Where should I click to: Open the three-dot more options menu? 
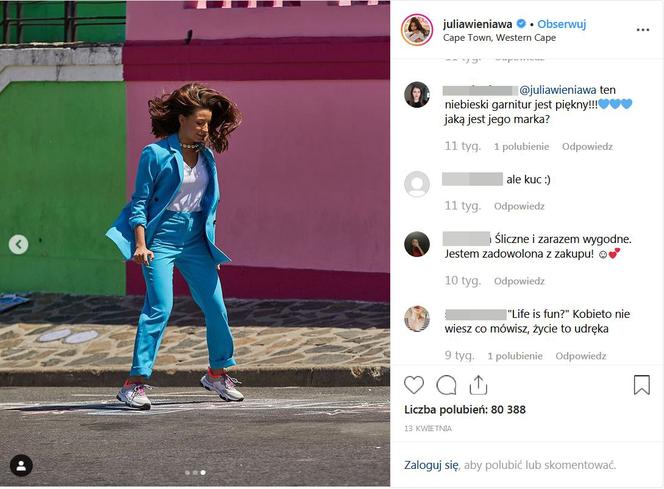[x=643, y=30]
